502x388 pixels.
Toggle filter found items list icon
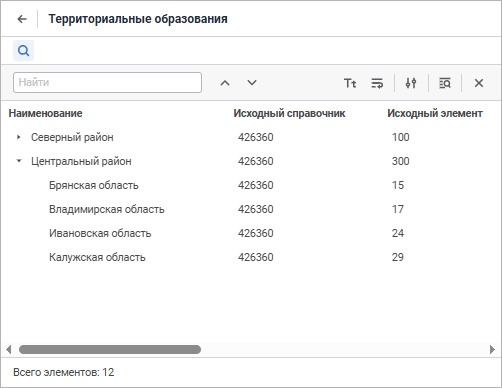click(445, 83)
